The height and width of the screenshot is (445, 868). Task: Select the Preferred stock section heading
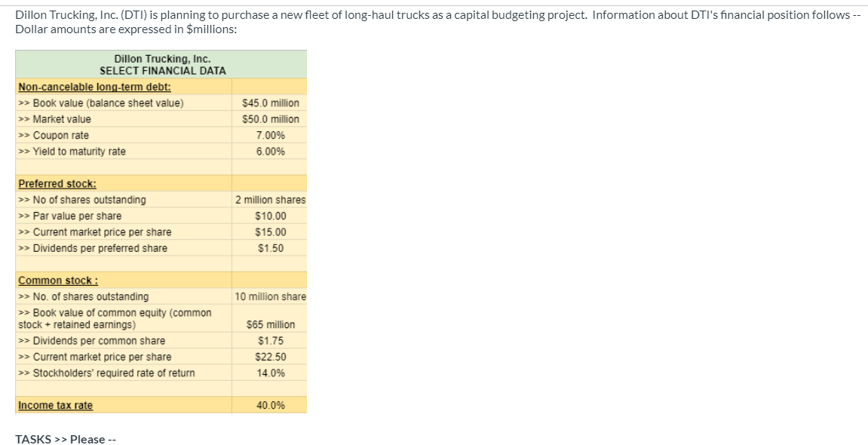(57, 184)
